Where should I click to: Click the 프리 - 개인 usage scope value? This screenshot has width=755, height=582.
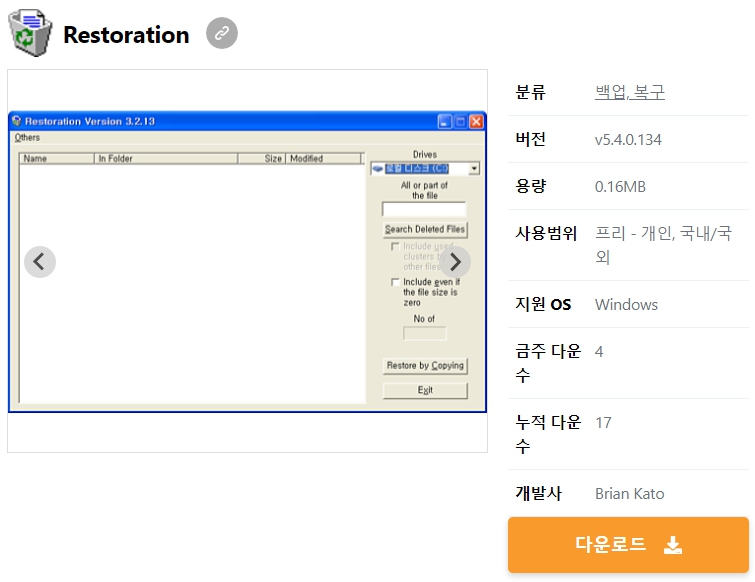663,245
